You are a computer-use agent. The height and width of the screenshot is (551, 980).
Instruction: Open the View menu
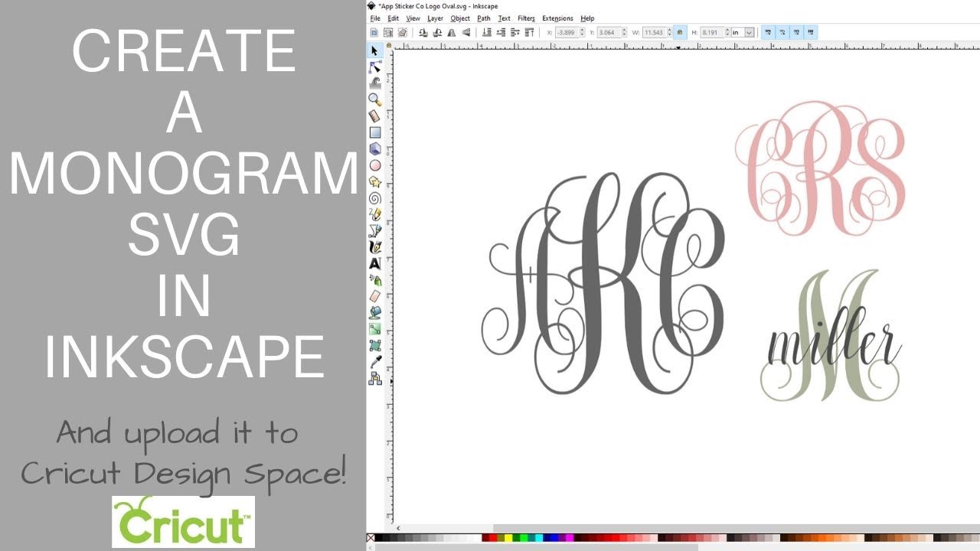(413, 18)
